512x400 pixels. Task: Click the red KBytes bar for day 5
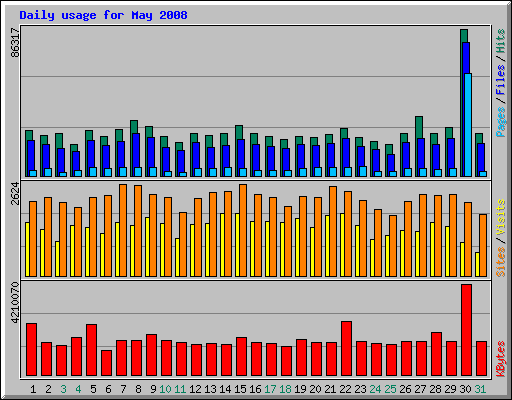tap(91, 350)
